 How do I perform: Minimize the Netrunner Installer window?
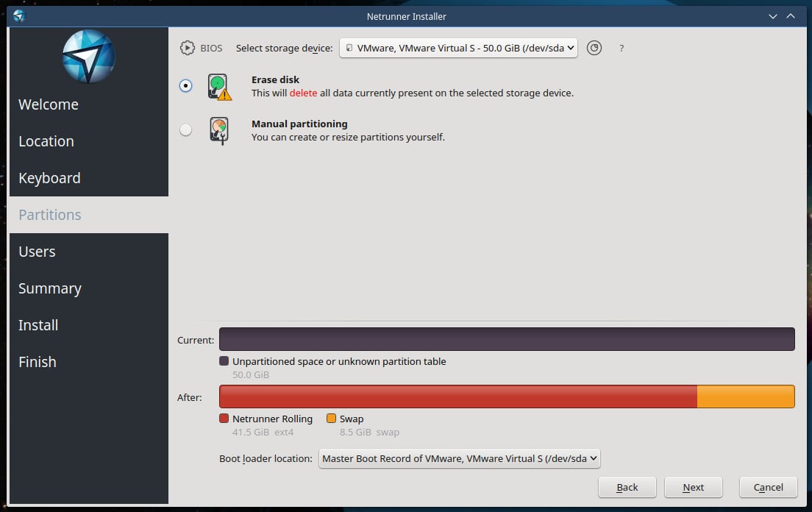[772, 17]
